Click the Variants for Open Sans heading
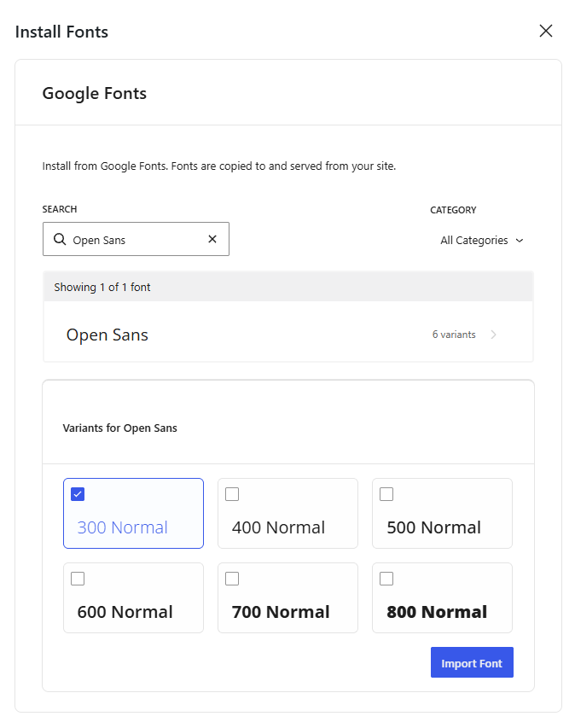 [x=119, y=428]
